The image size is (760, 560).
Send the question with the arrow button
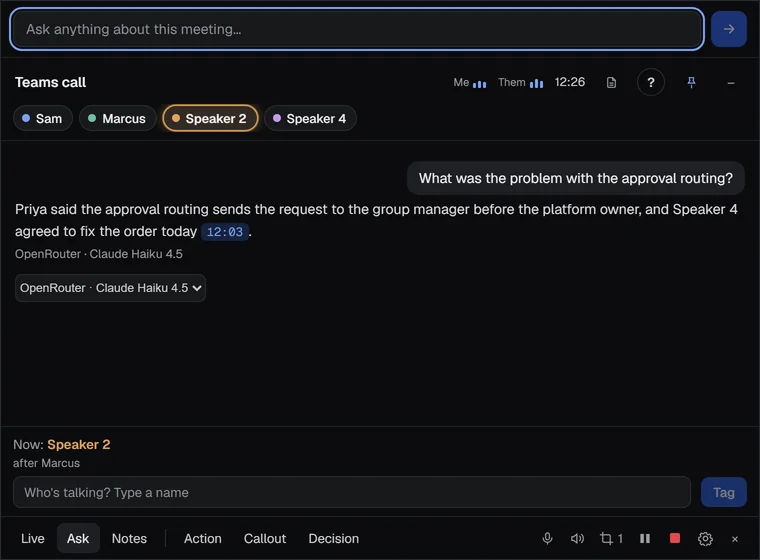point(728,29)
